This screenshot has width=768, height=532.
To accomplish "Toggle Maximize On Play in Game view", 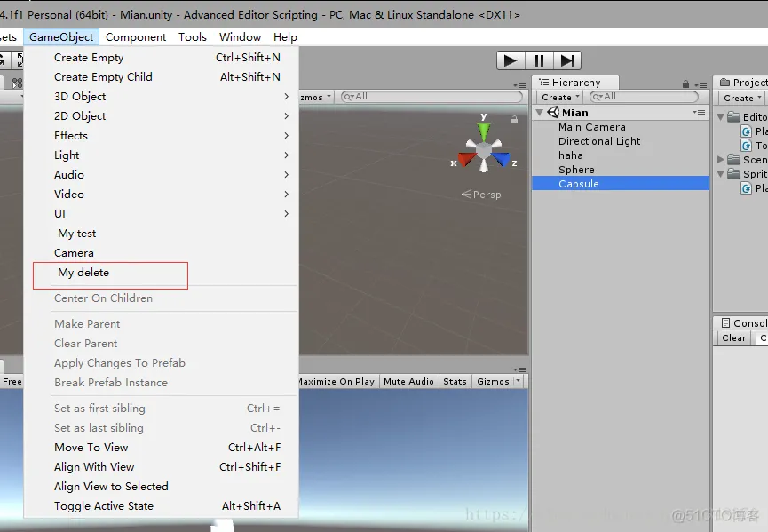I will pos(337,381).
